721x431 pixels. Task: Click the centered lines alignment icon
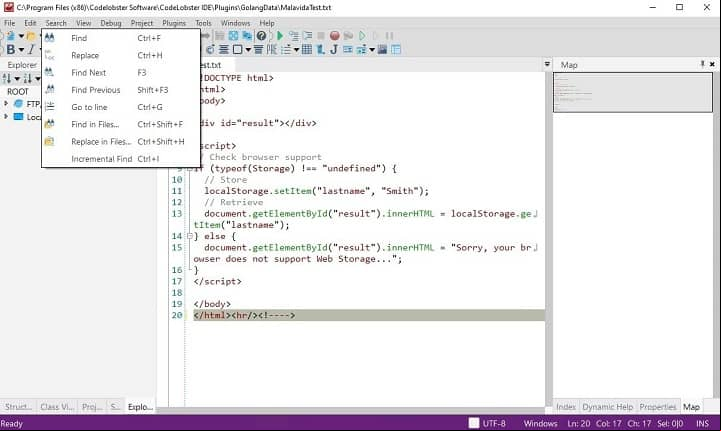point(223,49)
